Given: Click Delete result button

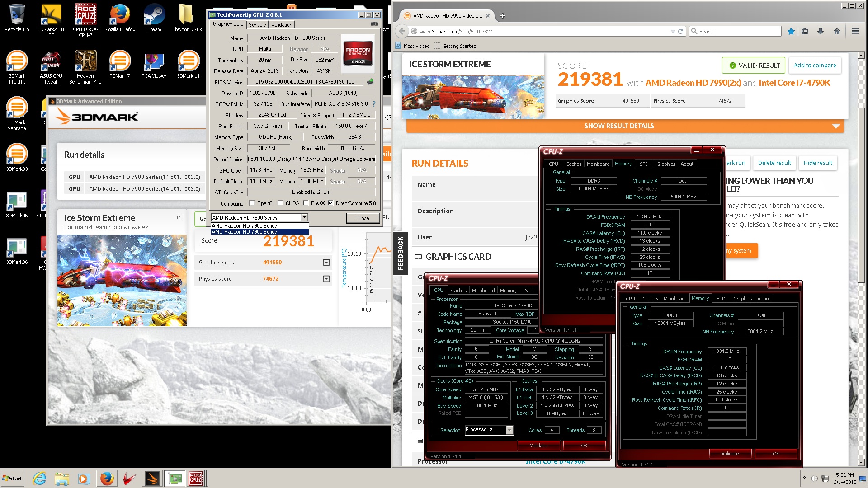Looking at the screenshot, I should tap(774, 163).
